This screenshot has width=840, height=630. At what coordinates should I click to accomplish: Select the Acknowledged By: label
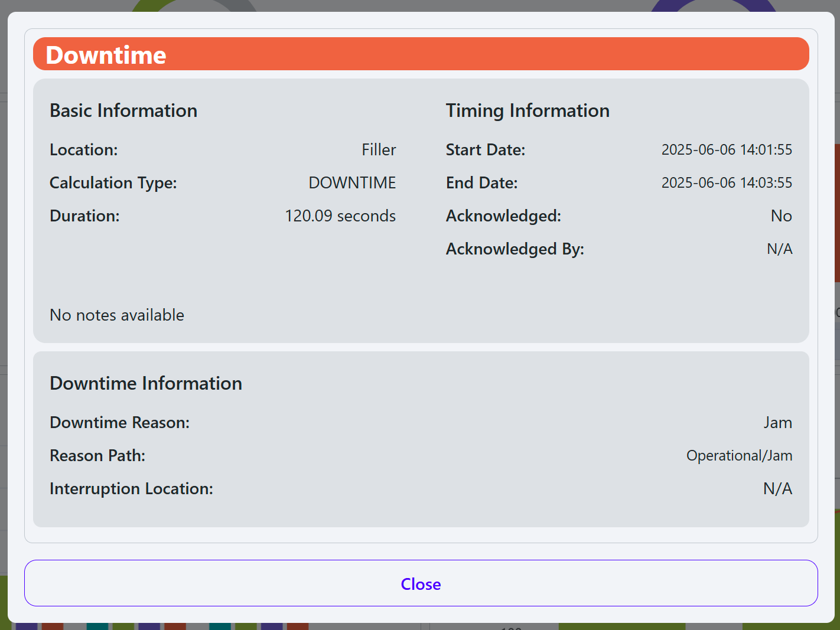pos(515,249)
